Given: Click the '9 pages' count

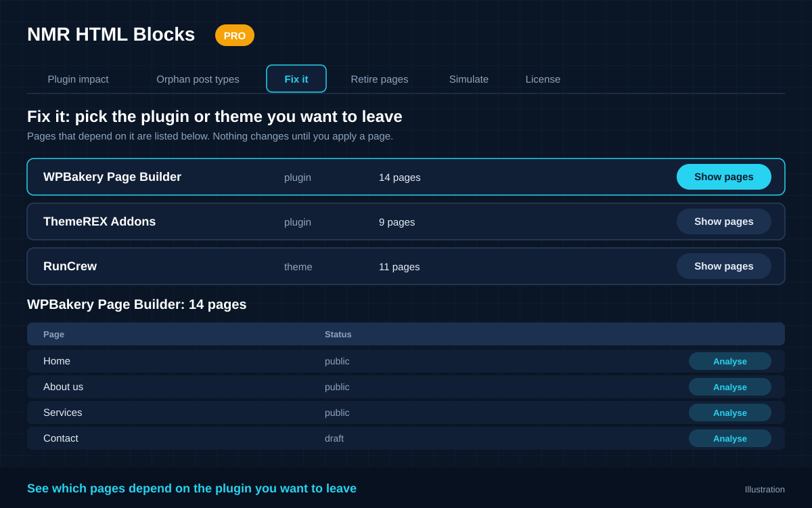Looking at the screenshot, I should coord(397,222).
